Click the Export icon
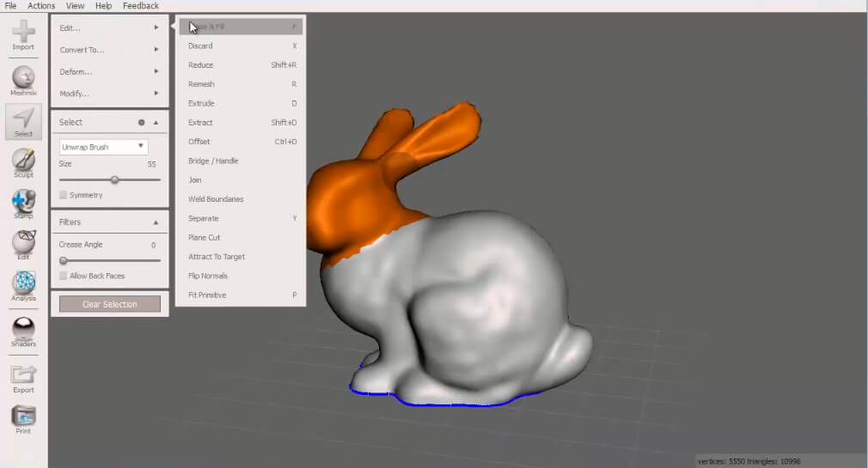 click(x=23, y=379)
